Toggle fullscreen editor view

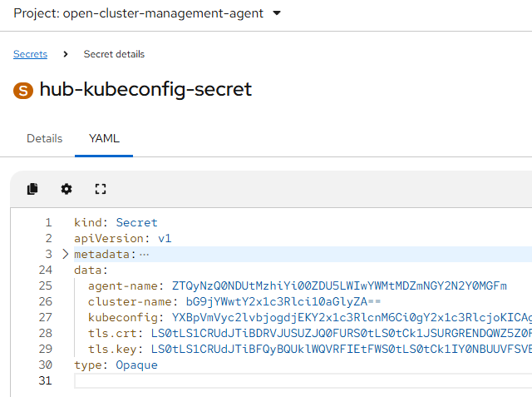(x=101, y=189)
